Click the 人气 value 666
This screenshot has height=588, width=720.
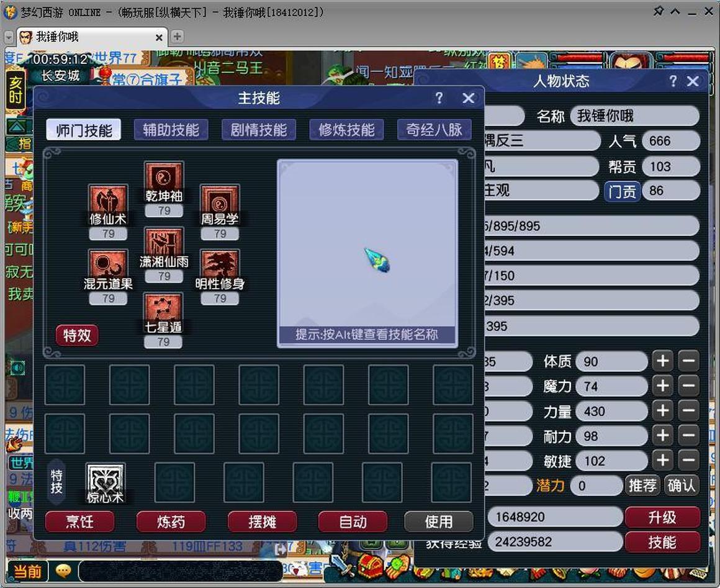click(672, 140)
